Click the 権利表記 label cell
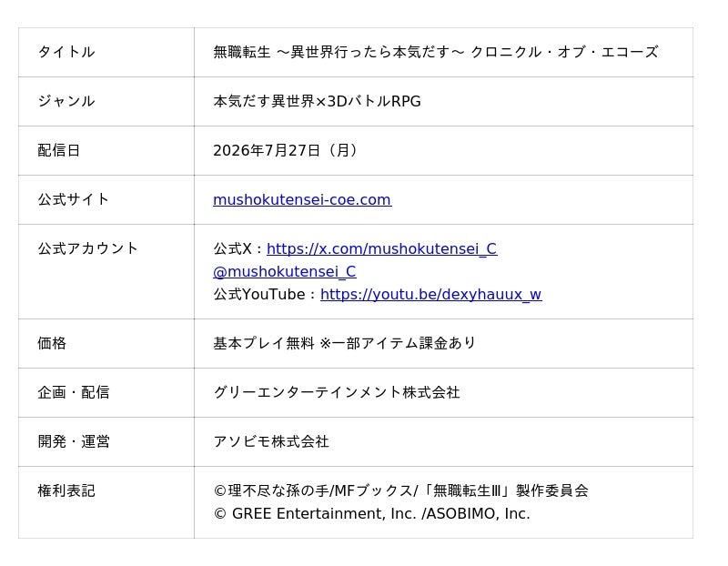The height and width of the screenshot is (566, 728). point(106,502)
